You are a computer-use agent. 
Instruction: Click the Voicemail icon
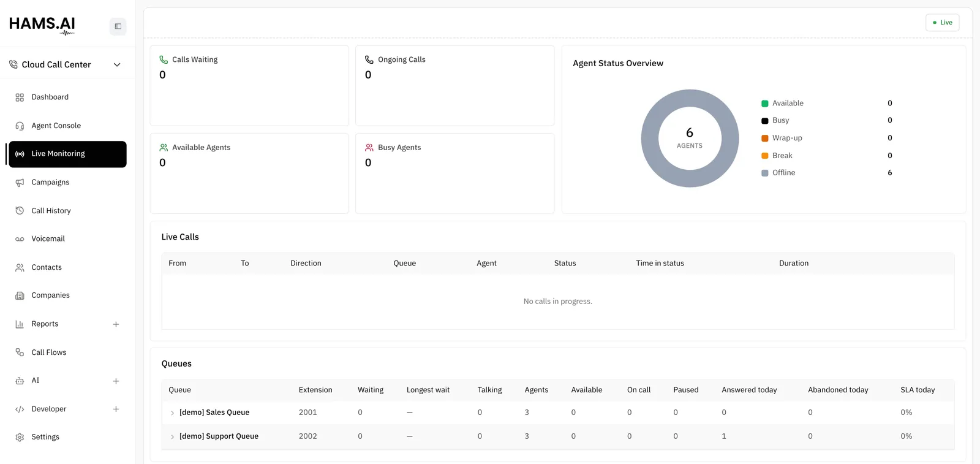(20, 239)
